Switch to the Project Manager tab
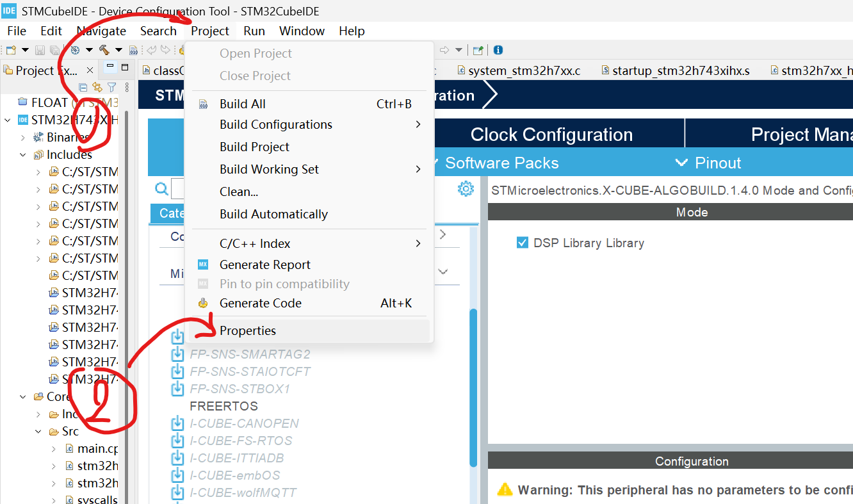 [769, 134]
